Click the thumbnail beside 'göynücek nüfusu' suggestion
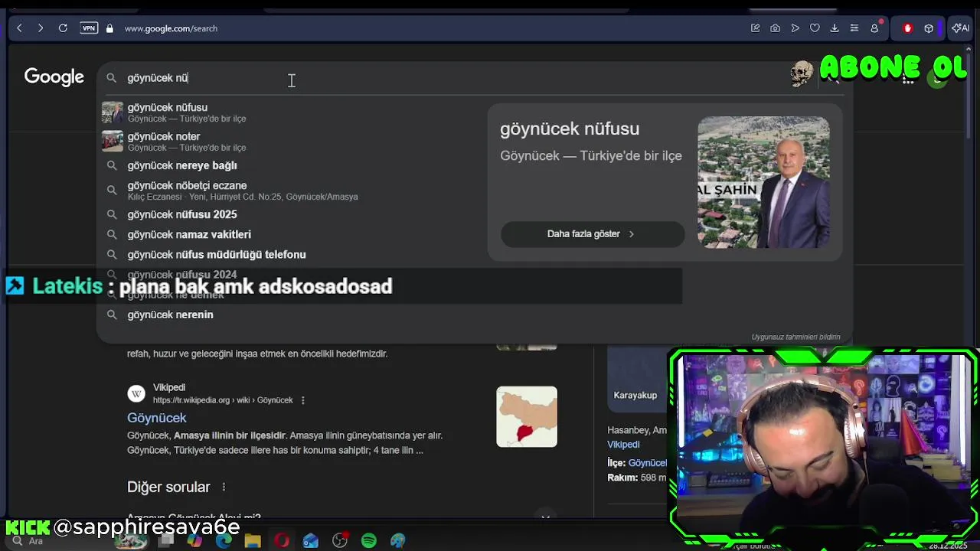Image resolution: width=980 pixels, height=551 pixels. click(x=113, y=112)
